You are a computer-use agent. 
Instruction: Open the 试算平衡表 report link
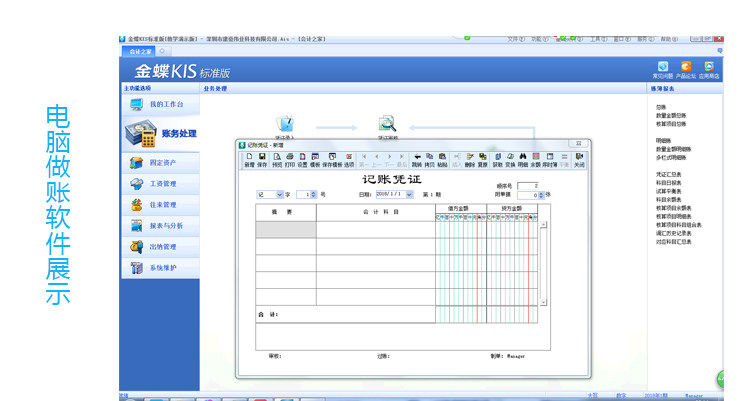pos(668,191)
